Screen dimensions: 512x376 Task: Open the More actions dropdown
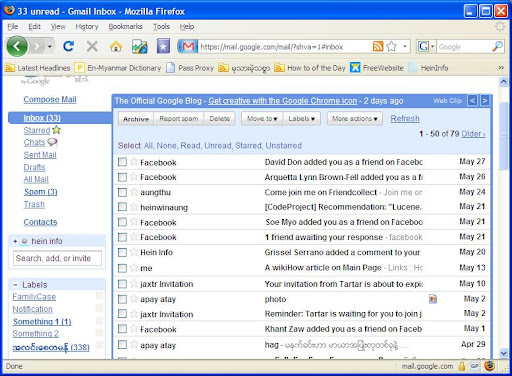[x=355, y=119]
